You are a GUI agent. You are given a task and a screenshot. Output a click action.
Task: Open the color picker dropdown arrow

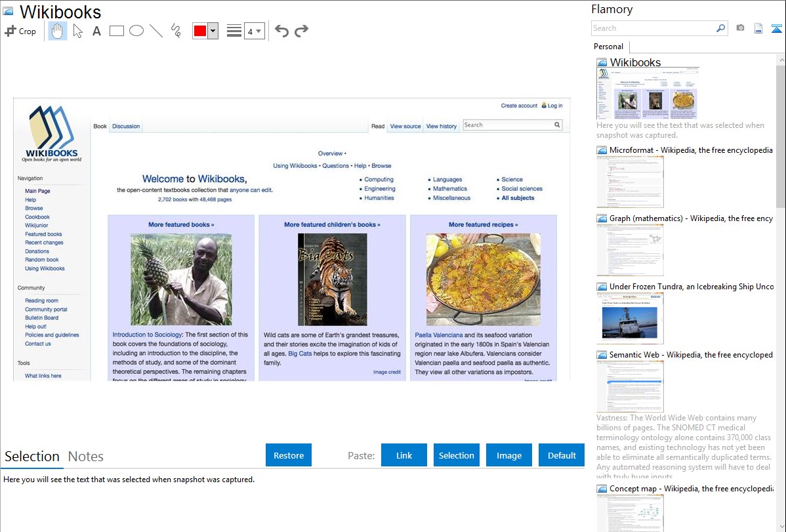point(213,31)
